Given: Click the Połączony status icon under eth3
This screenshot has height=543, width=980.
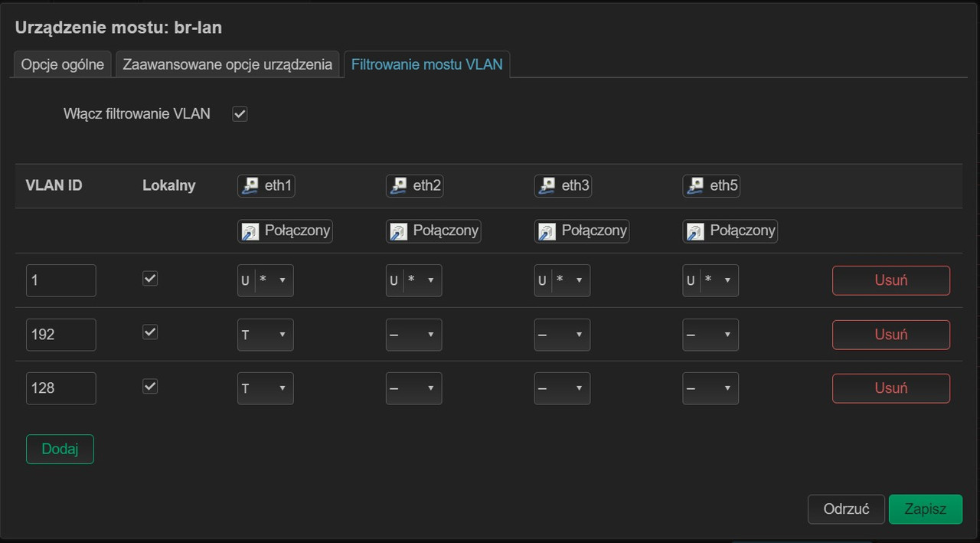Looking at the screenshot, I should click(547, 231).
